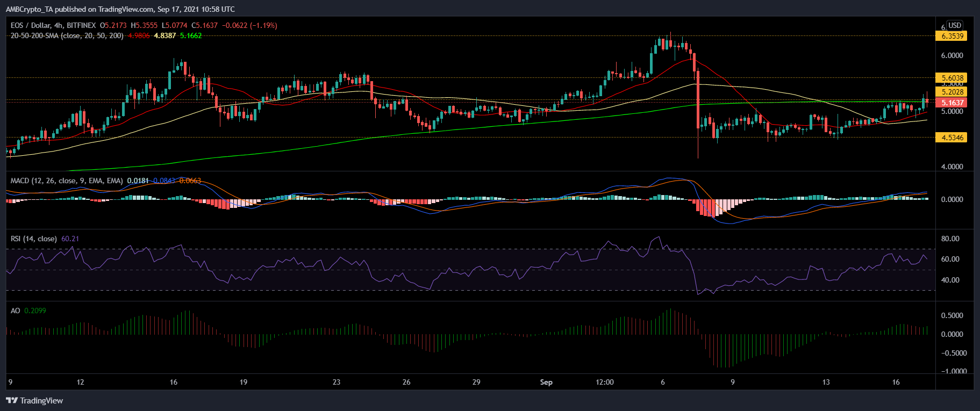Click the RSI axis value 60.00
This screenshot has width=980, height=411.
tap(950, 259)
